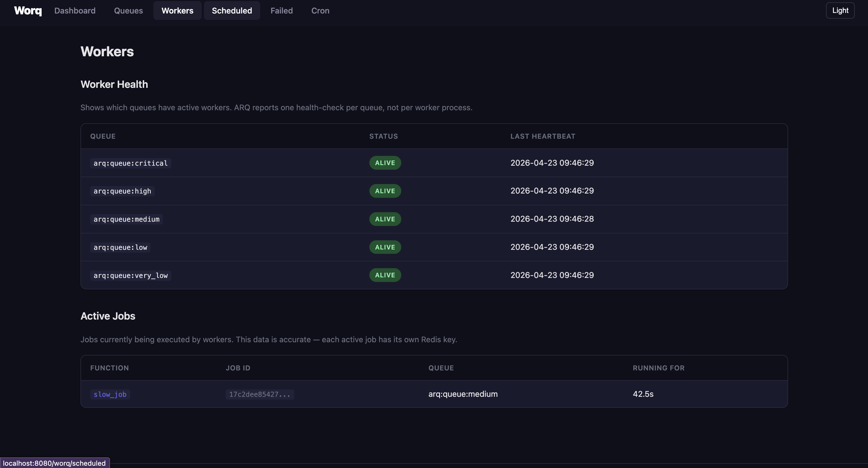
Task: Click the high queue heartbeat timestamp
Action: click(552, 191)
